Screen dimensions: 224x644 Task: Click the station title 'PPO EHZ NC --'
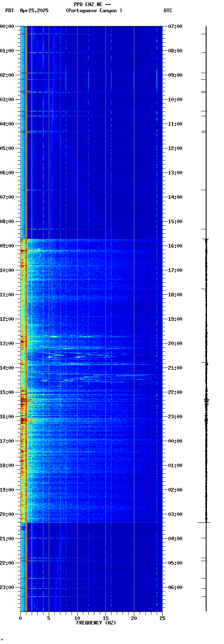[x=93, y=4]
